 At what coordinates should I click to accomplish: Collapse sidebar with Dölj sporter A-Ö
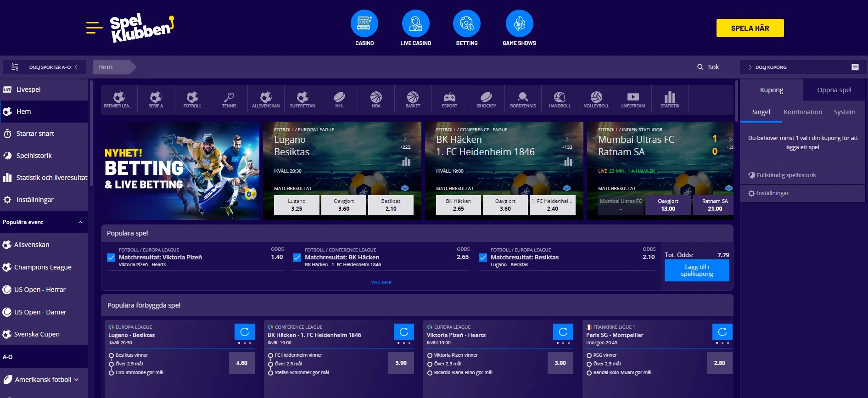pos(45,67)
